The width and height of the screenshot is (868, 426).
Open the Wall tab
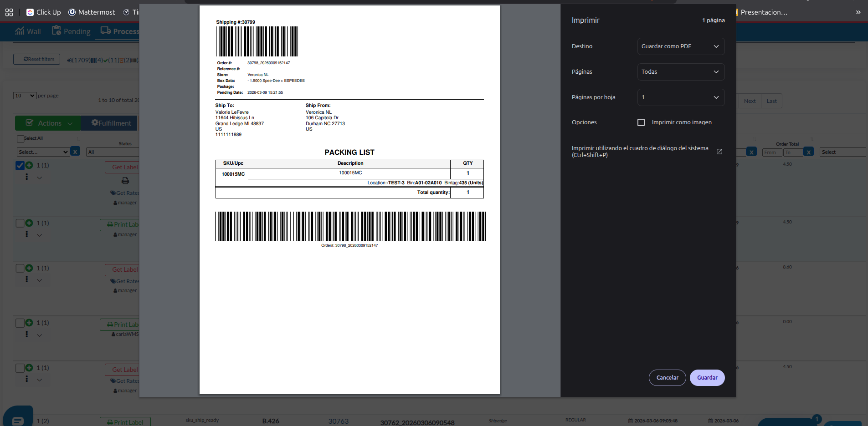click(x=28, y=31)
